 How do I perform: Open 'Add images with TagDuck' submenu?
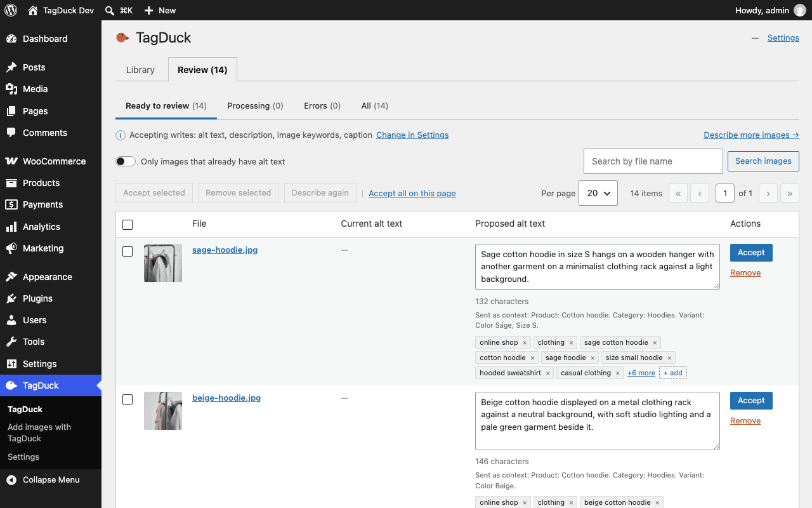(x=51, y=433)
